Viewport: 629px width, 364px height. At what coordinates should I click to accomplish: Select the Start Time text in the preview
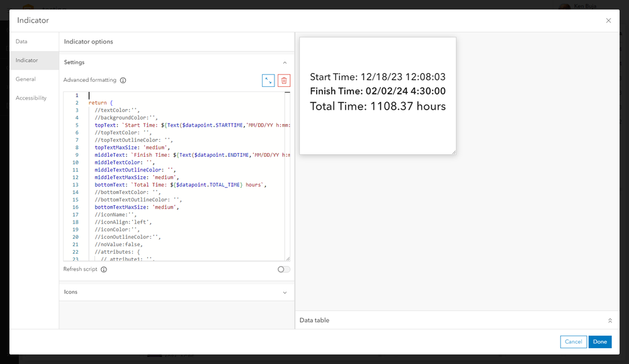pos(378,77)
